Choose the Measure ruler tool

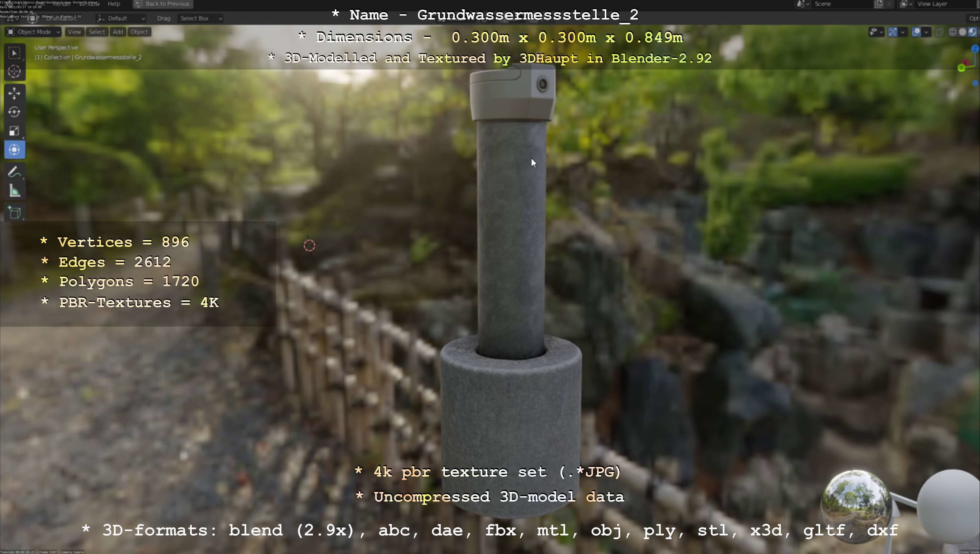click(x=14, y=191)
